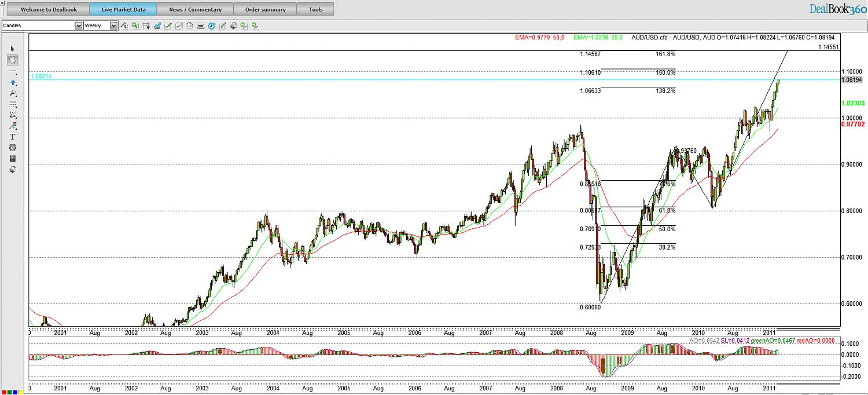Click the green plus dollar toolbar icon
868x395 pixels.
tap(135, 25)
